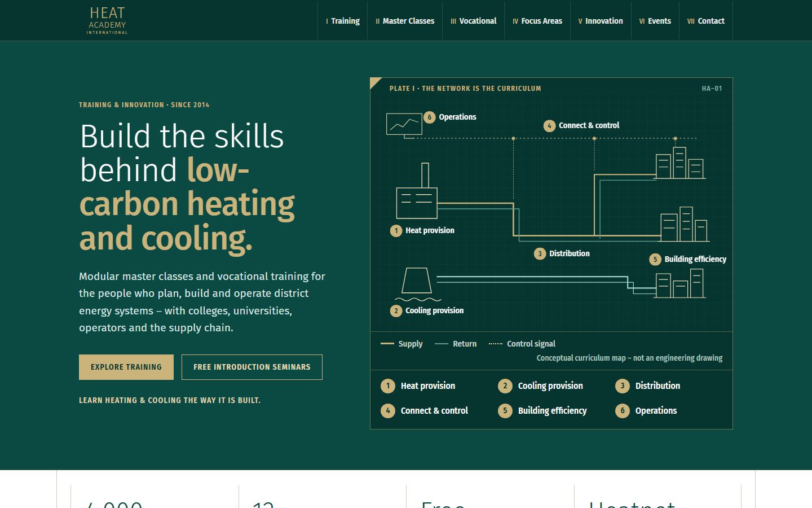Open the Training menu item

[x=343, y=21]
